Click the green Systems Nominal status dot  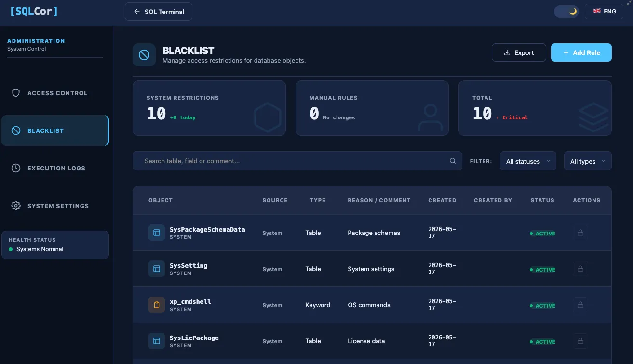[11, 249]
